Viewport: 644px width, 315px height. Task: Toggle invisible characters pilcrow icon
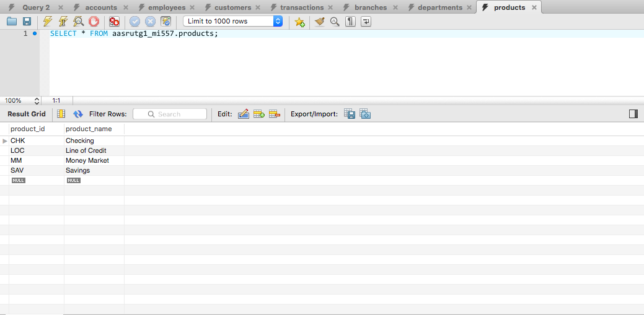350,21
